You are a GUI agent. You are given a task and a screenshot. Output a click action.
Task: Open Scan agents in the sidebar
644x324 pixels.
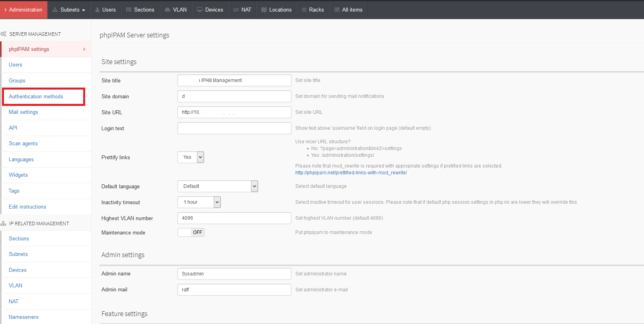click(x=46, y=144)
